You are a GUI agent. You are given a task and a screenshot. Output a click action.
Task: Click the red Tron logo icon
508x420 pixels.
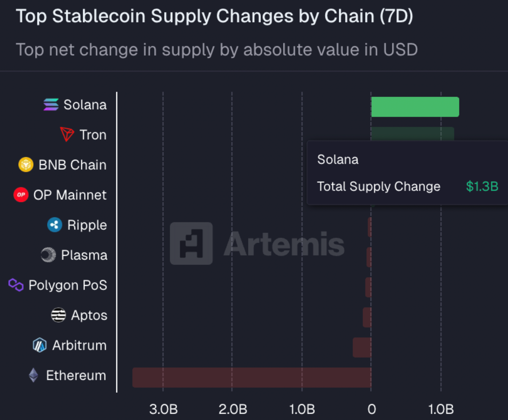[x=67, y=134]
